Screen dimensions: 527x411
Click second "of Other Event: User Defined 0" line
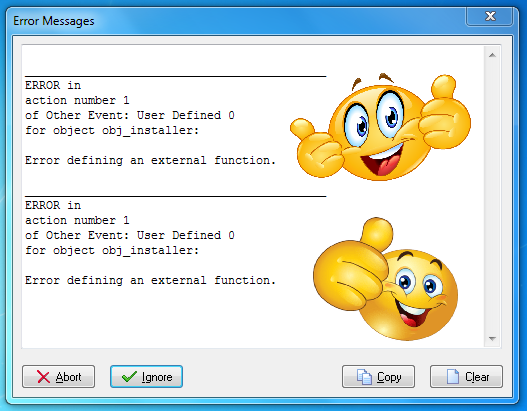point(130,235)
